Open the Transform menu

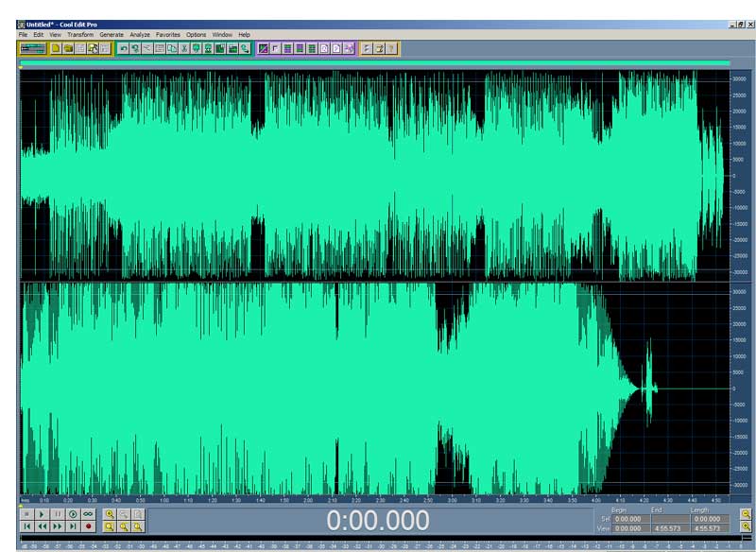(80, 35)
